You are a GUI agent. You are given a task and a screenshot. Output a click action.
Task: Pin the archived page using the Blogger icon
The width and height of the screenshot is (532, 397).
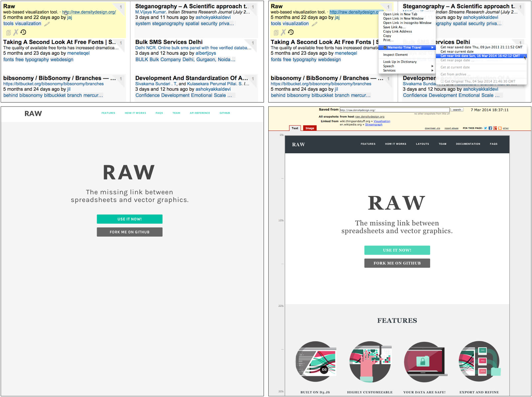[500, 128]
